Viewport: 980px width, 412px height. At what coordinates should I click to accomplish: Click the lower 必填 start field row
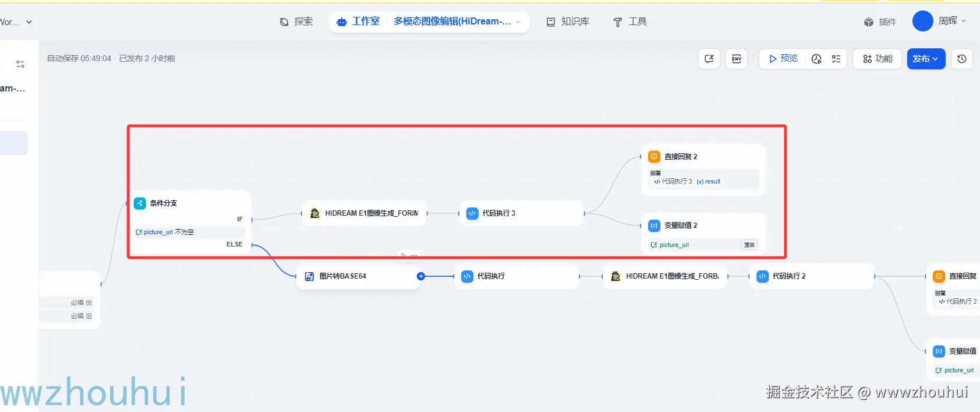(66, 316)
